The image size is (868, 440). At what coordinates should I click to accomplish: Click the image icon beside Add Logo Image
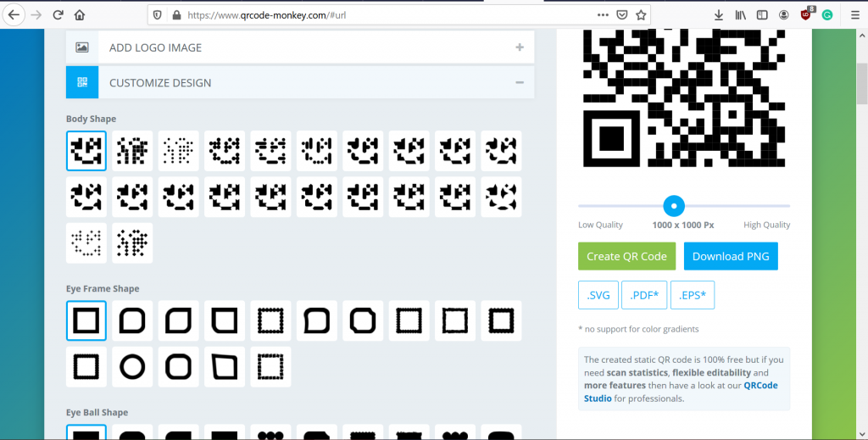[x=82, y=47]
